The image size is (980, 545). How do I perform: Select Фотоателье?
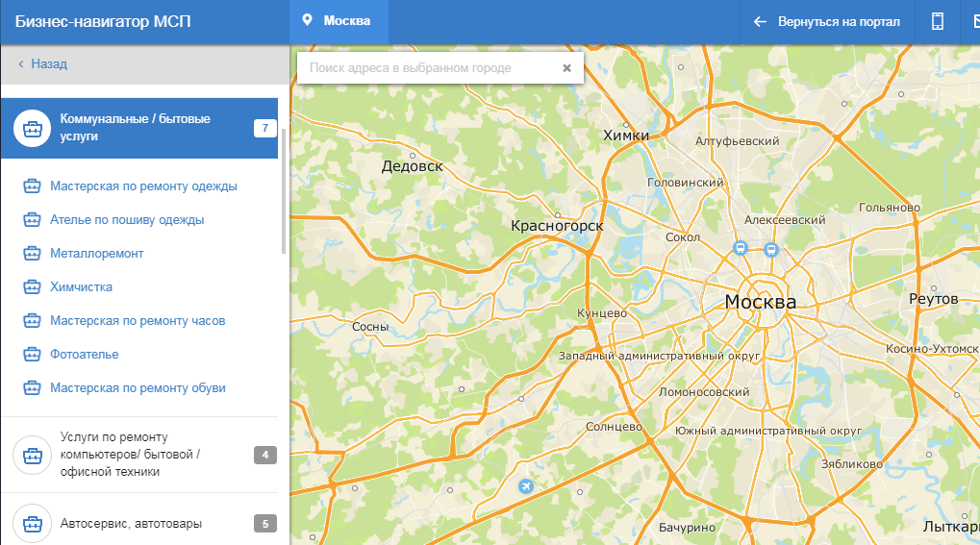pos(85,355)
